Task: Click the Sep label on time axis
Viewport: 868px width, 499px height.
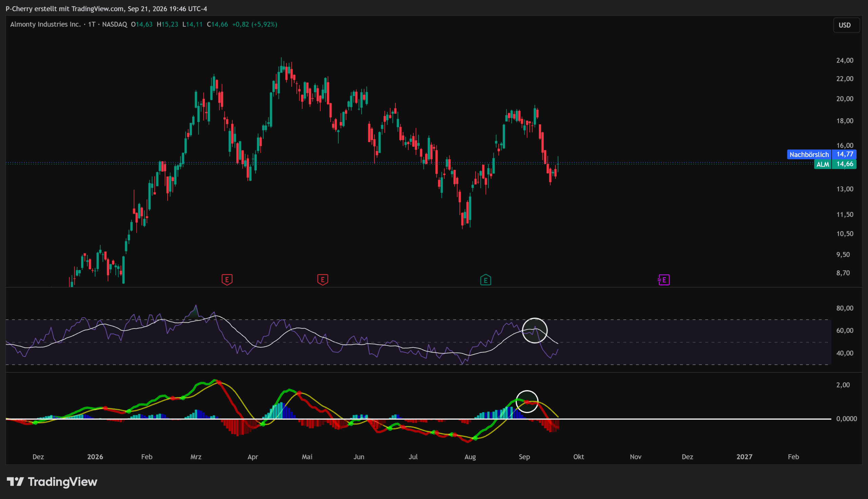Action: tap(524, 457)
